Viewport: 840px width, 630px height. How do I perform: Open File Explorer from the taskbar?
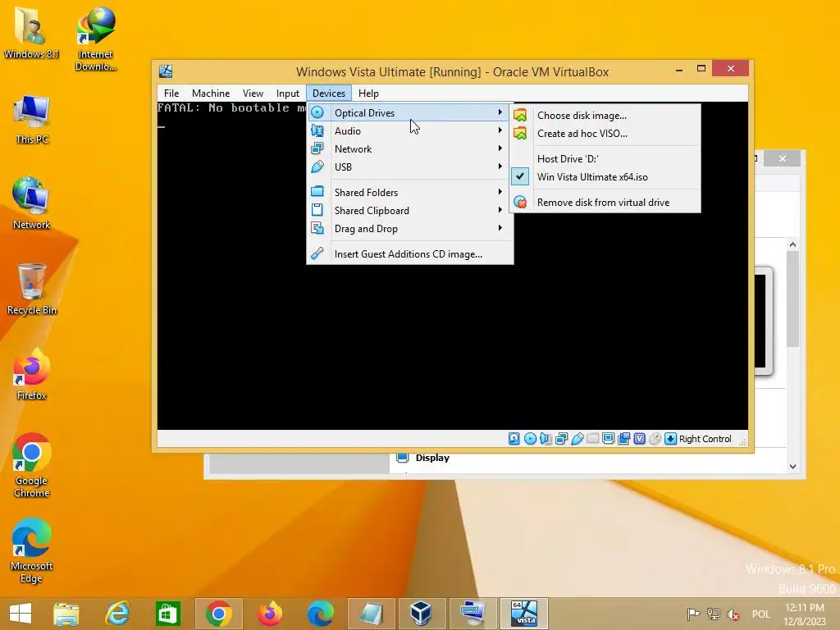66,614
